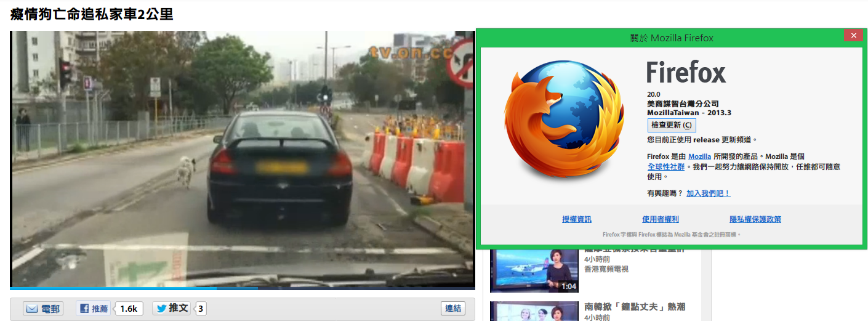Close the 關於 Mozilla Firefox dialog
868x321 pixels.
853,36
